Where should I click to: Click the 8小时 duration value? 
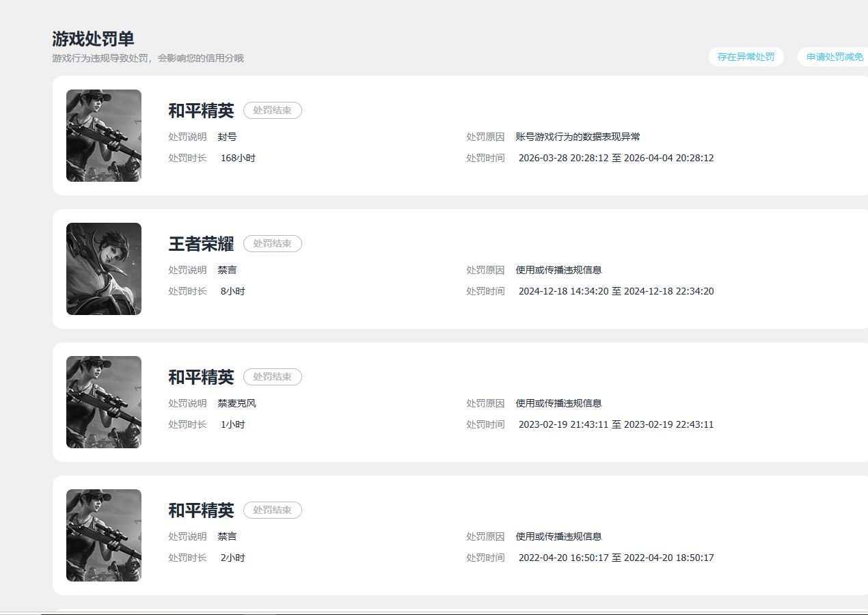click(x=232, y=291)
